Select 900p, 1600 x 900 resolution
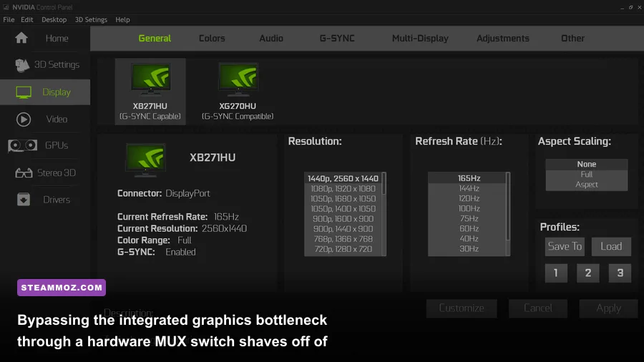644x362 pixels. (x=343, y=219)
